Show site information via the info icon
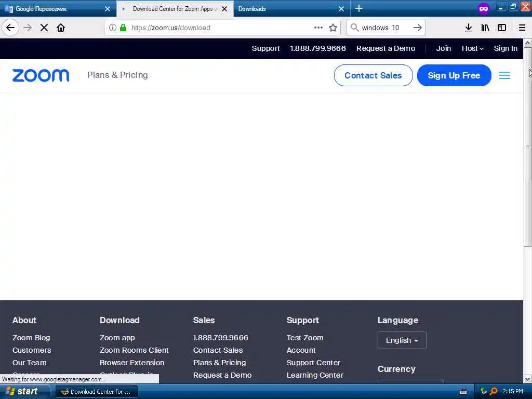 click(x=113, y=28)
